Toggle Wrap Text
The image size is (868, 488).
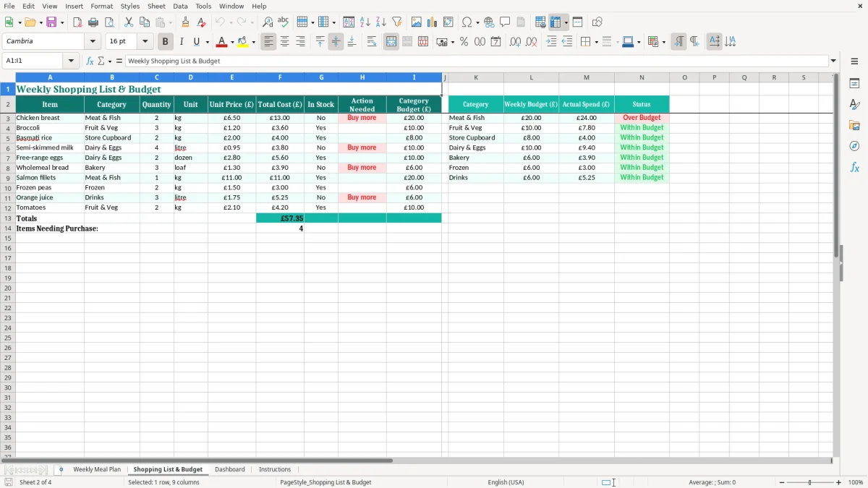(372, 42)
